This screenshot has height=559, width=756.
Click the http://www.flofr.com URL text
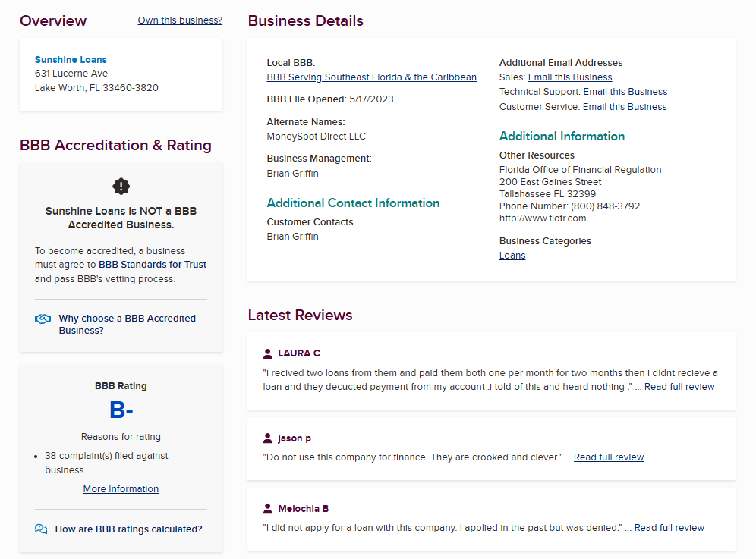click(543, 218)
